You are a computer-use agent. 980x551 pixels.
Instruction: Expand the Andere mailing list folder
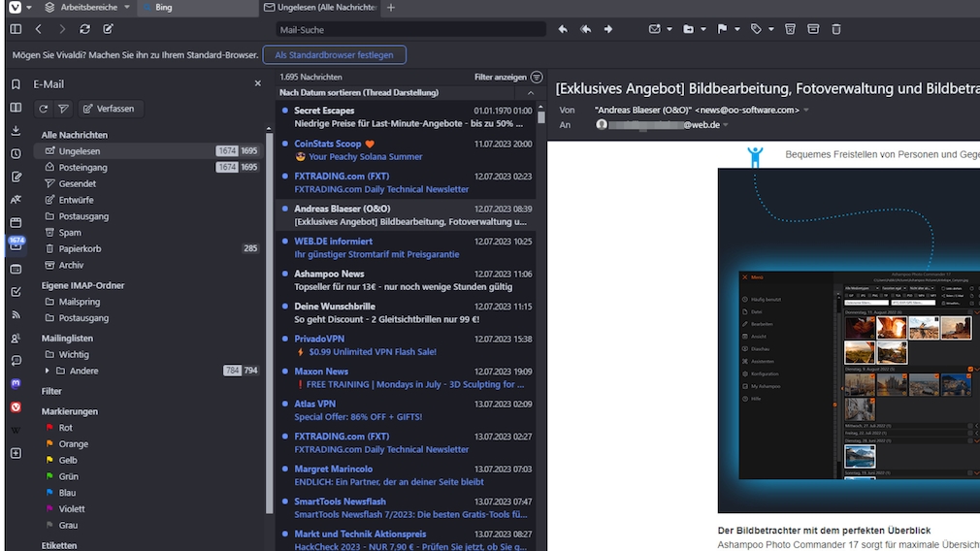pyautogui.click(x=47, y=371)
